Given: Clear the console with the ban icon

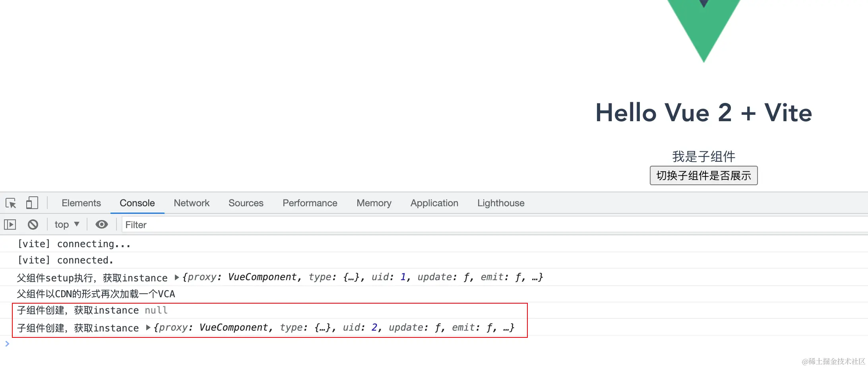Looking at the screenshot, I should tap(33, 225).
